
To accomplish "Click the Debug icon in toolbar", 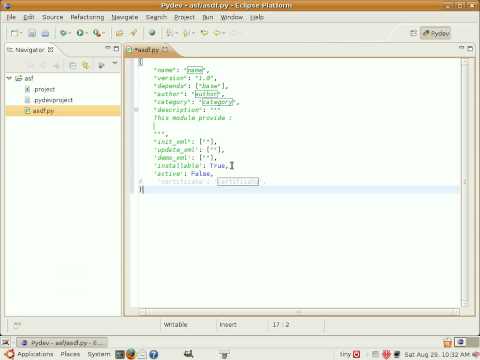I will point(63,33).
